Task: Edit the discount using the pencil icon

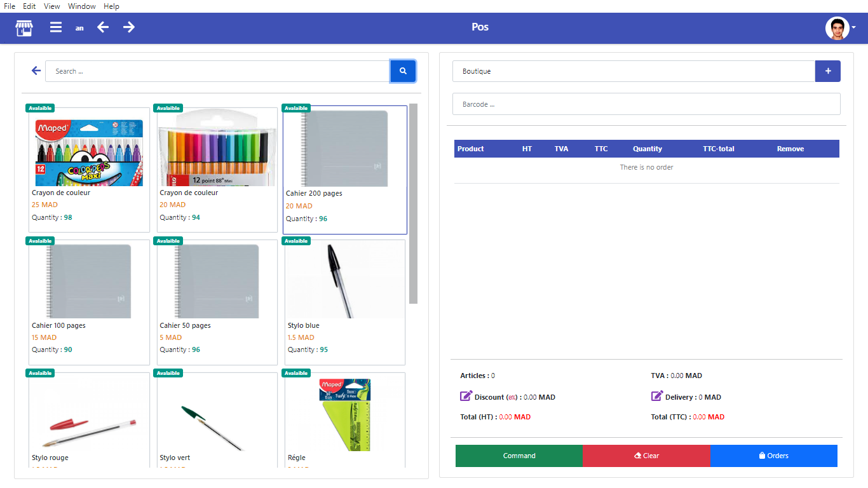Action: coord(466,396)
